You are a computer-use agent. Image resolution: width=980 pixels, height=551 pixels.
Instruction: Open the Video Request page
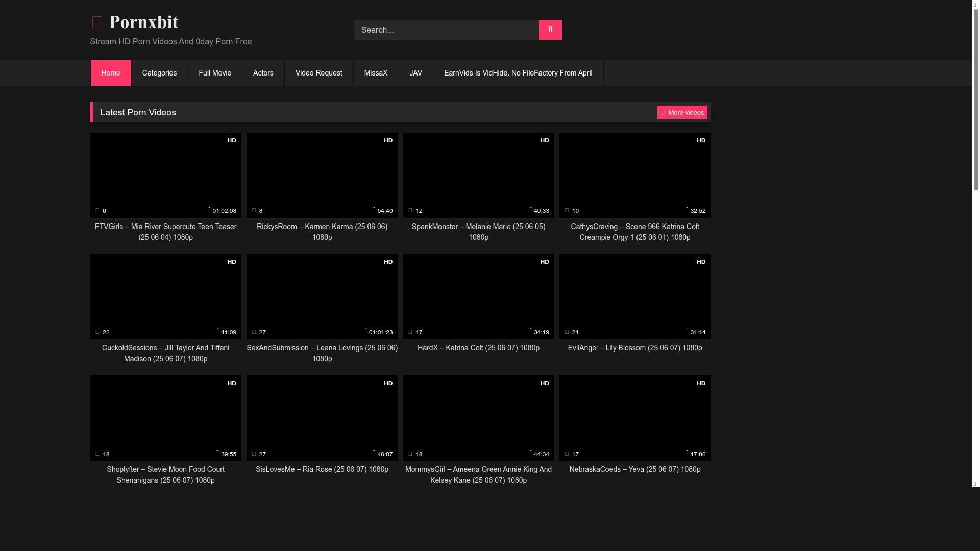318,73
